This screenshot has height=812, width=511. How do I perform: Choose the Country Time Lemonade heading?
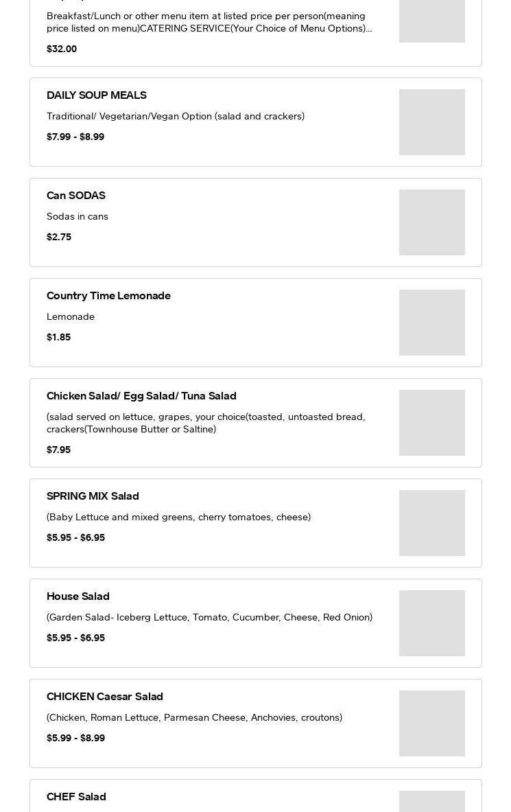pyautogui.click(x=108, y=296)
